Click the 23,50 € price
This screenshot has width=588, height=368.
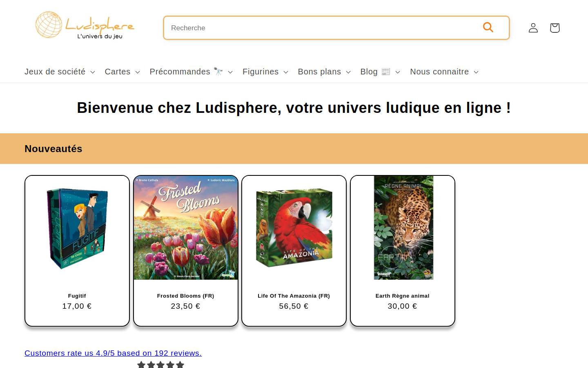click(186, 306)
